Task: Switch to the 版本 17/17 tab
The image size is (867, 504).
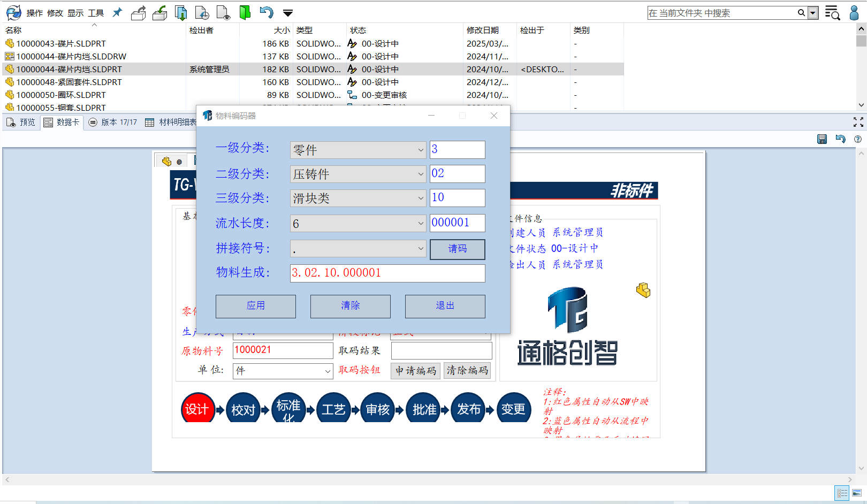Action: pyautogui.click(x=113, y=123)
